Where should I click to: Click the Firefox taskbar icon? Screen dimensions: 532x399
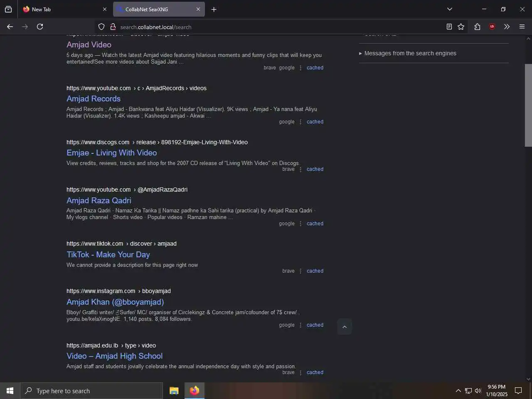[195, 391]
